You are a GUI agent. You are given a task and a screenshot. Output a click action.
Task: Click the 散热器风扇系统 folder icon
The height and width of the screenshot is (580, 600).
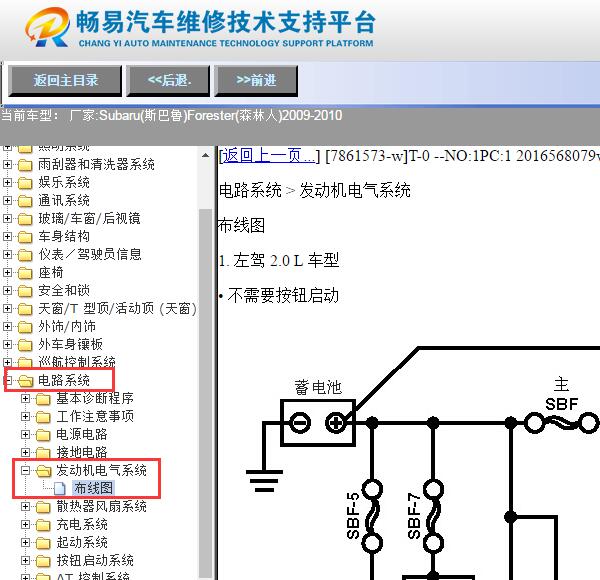coord(43,507)
